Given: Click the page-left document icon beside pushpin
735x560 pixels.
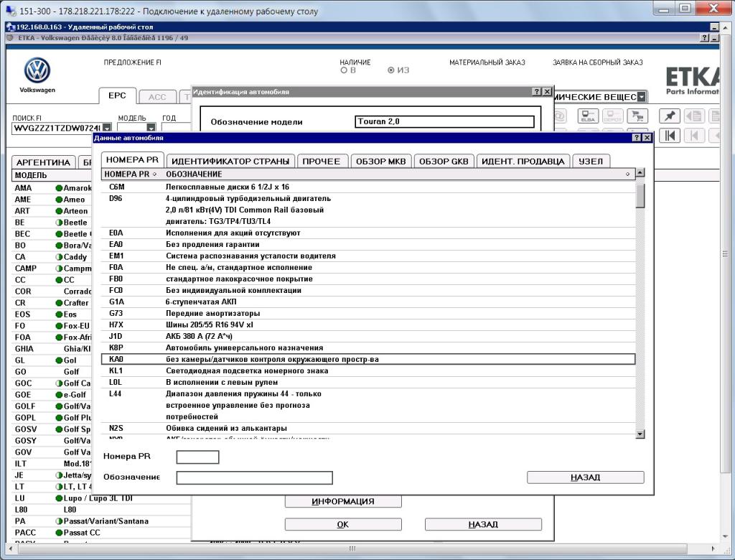Looking at the screenshot, I should (x=695, y=116).
